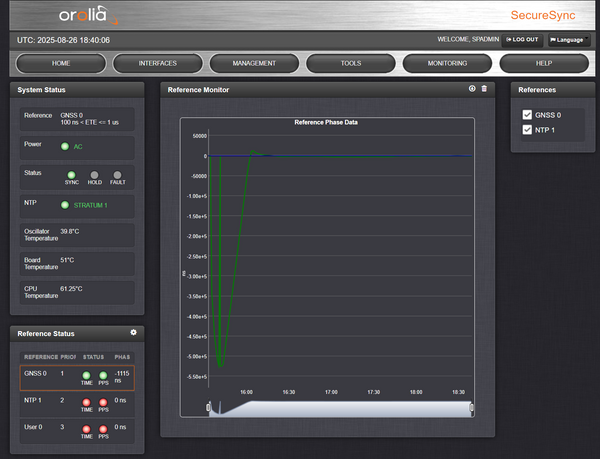Click the chart range overview strip

[340, 408]
